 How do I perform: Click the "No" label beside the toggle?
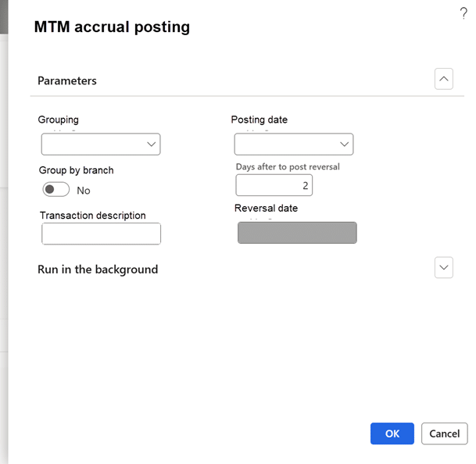coord(84,191)
